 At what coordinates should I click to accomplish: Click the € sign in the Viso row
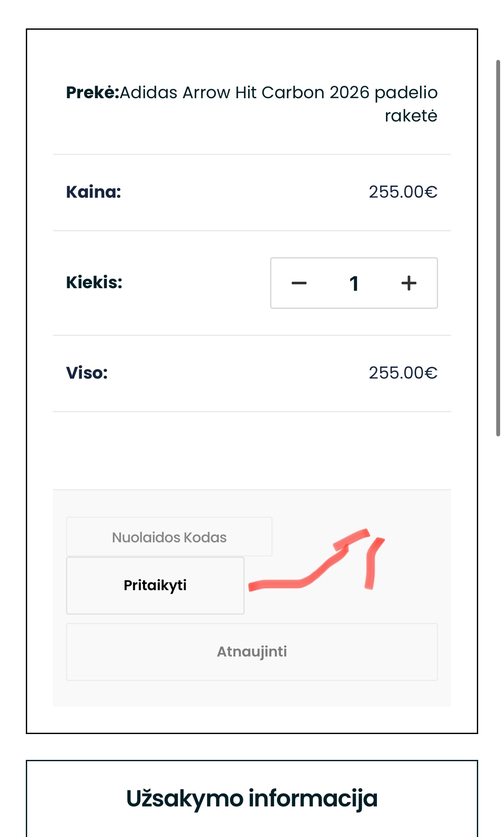pos(431,373)
